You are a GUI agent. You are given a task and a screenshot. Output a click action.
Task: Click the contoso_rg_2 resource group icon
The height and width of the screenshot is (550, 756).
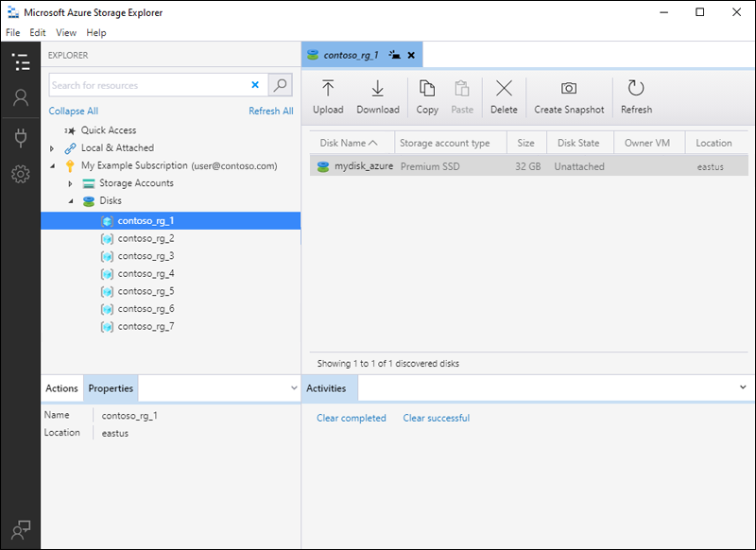point(107,238)
